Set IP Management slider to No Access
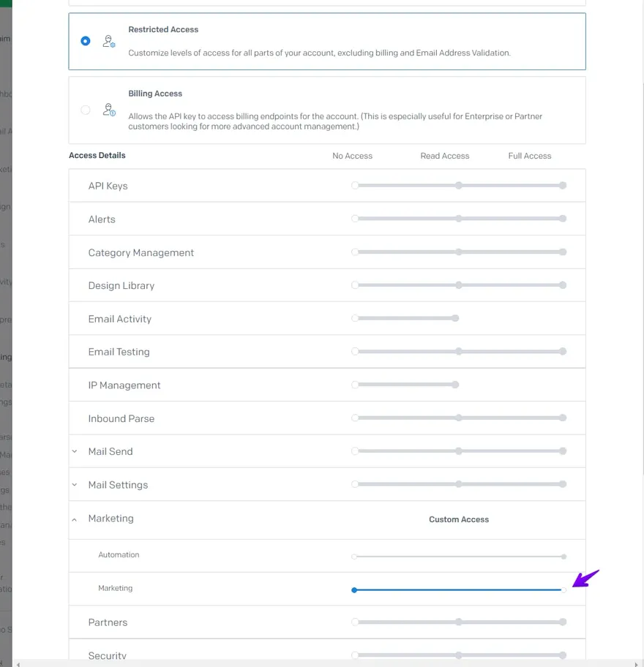The width and height of the screenshot is (644, 667). tap(355, 385)
